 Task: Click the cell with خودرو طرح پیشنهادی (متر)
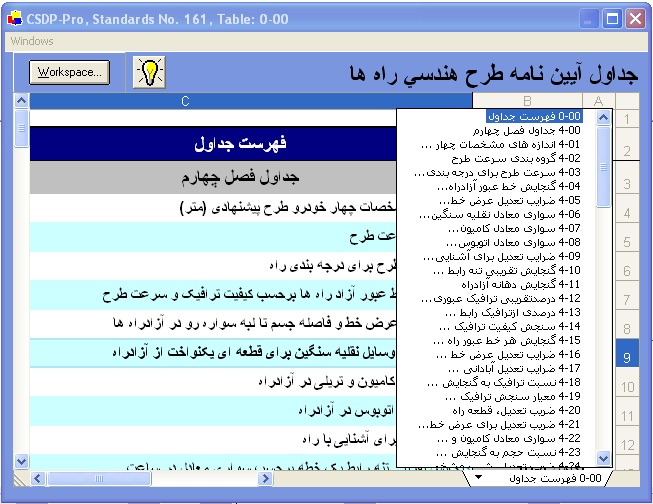click(x=213, y=207)
